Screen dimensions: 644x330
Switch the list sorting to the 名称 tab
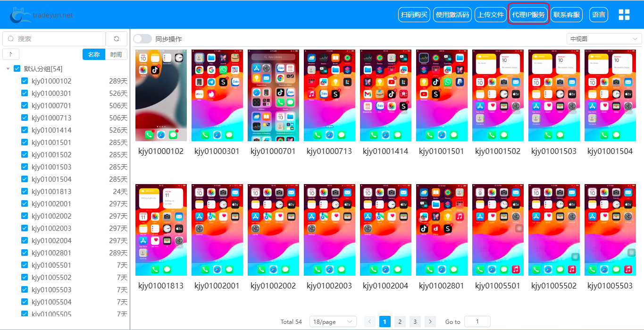(x=94, y=54)
